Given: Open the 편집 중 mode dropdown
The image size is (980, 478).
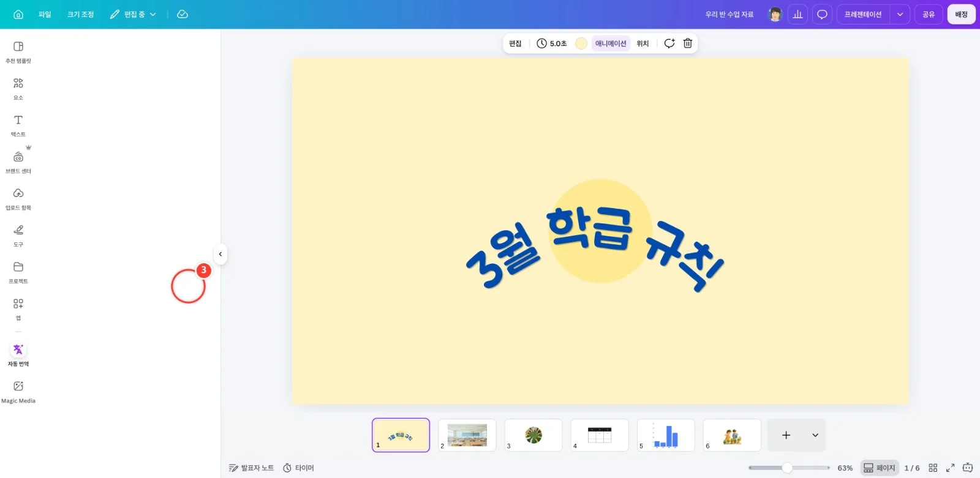Looking at the screenshot, I should tap(133, 14).
